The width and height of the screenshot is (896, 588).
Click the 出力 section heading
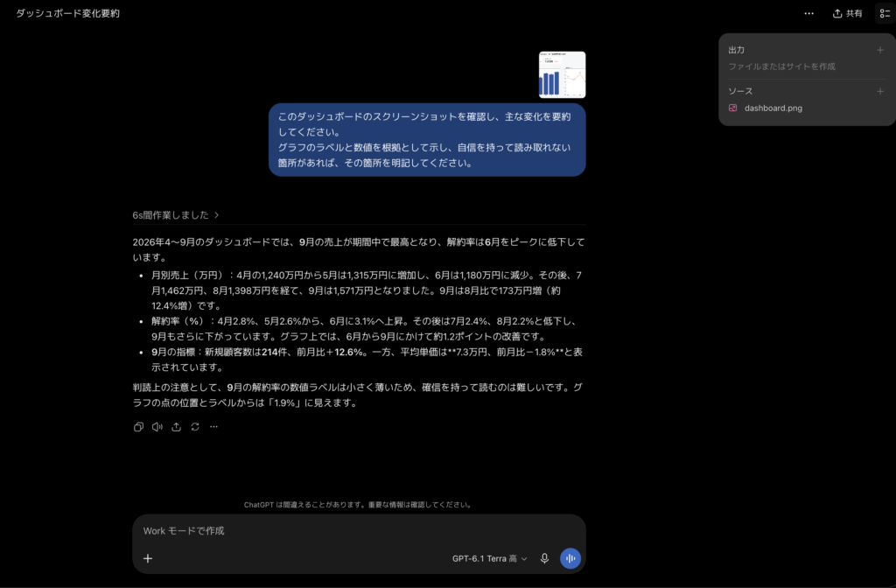pos(736,50)
